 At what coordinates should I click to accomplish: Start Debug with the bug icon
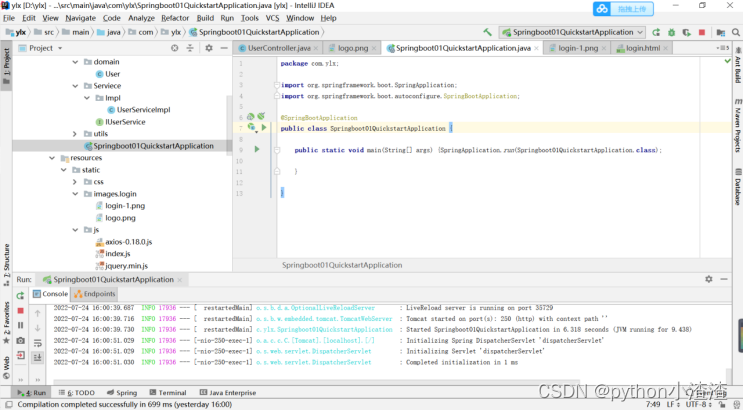tap(671, 32)
